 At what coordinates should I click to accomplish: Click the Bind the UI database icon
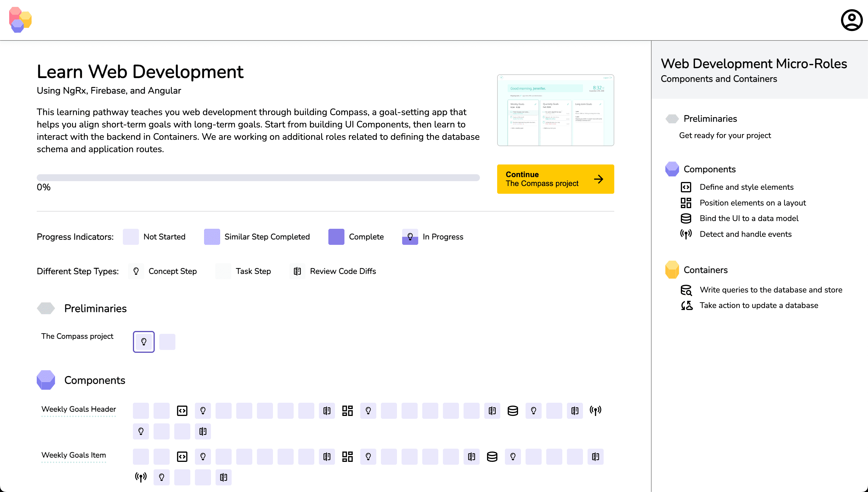685,219
